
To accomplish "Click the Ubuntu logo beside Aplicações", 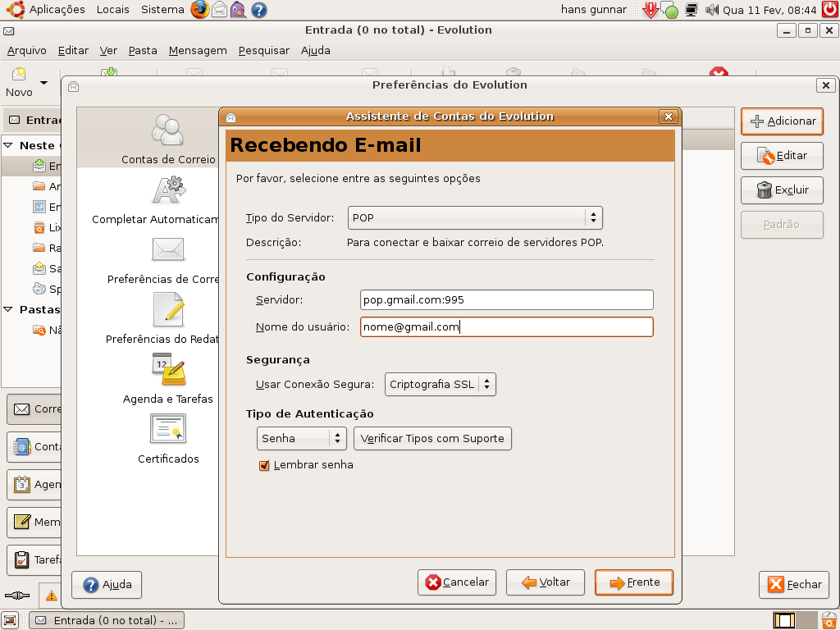I will (15, 10).
